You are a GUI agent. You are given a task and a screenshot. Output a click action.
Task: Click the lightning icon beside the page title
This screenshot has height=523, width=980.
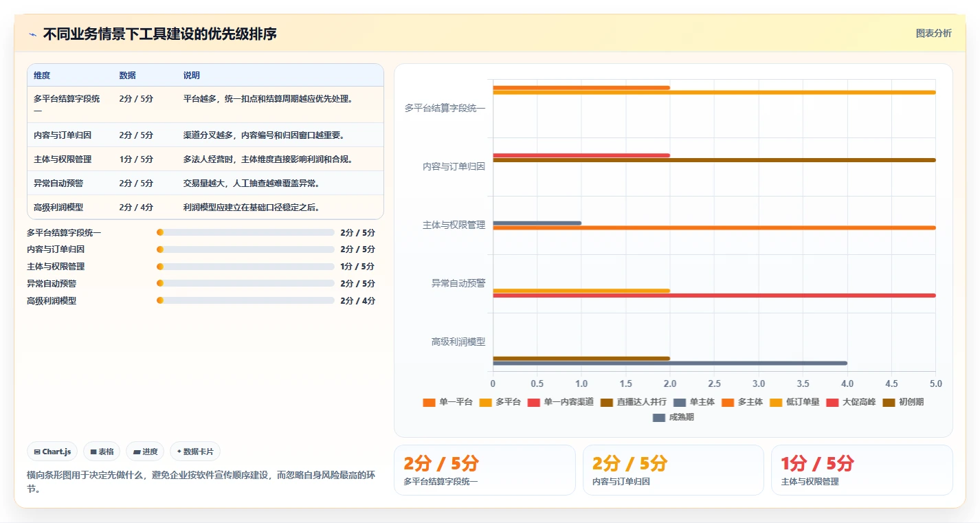(32, 34)
